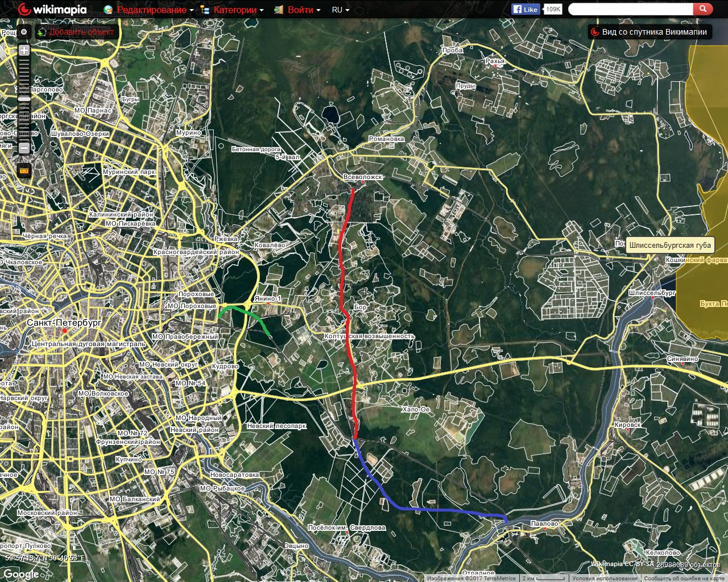Focus the search input field
Viewport: 728px width, 582px height.
pos(630,9)
